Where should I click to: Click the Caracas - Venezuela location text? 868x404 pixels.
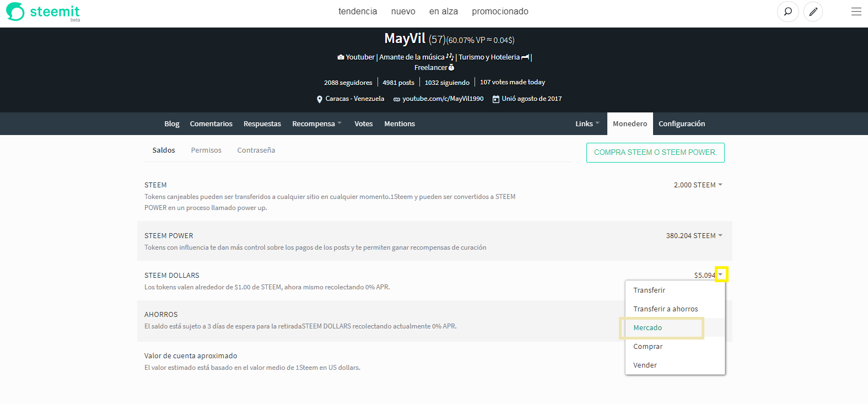(355, 99)
